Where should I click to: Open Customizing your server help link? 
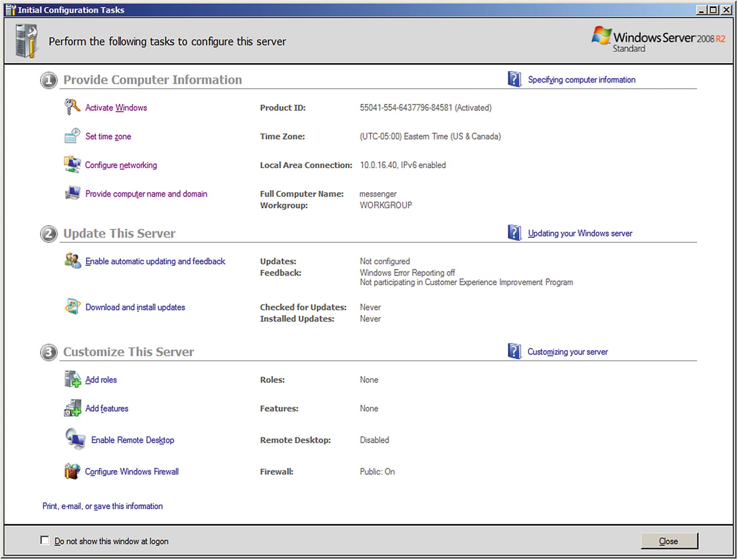(568, 351)
